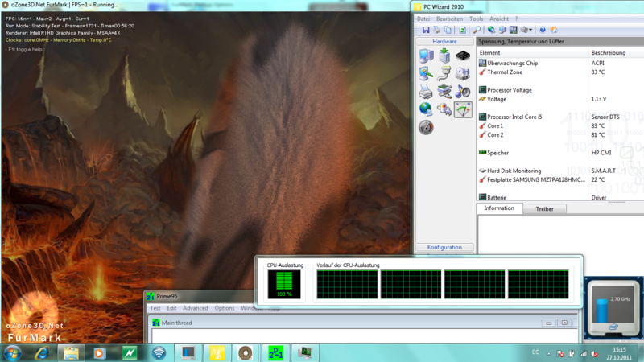
Task: Save report using PC Wizard toolbar disk icon
Action: click(x=426, y=30)
